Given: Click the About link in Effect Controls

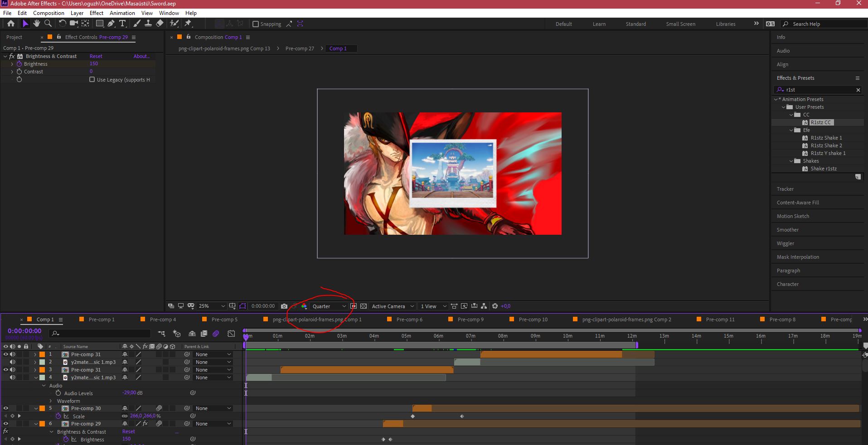Looking at the screenshot, I should click(x=141, y=56).
